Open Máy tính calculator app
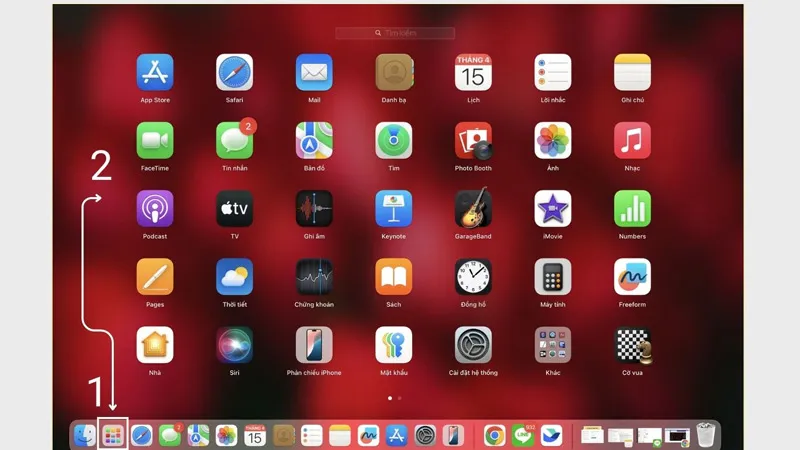800x450 pixels. tap(553, 277)
